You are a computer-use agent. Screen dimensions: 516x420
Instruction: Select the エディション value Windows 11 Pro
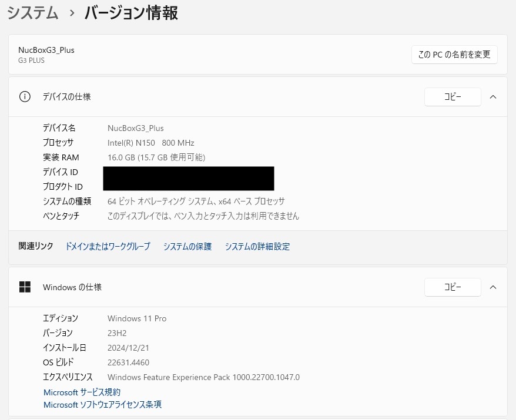(136, 318)
